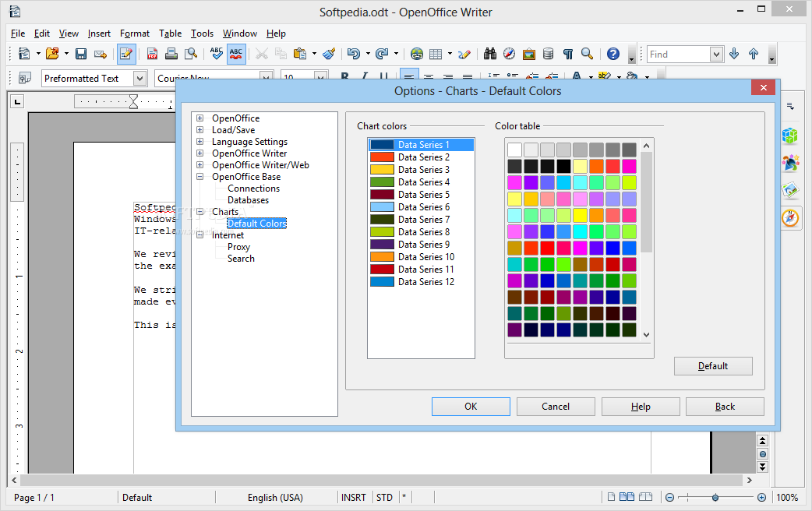Select Proxy under Internet
The height and width of the screenshot is (511, 812).
coord(238,247)
